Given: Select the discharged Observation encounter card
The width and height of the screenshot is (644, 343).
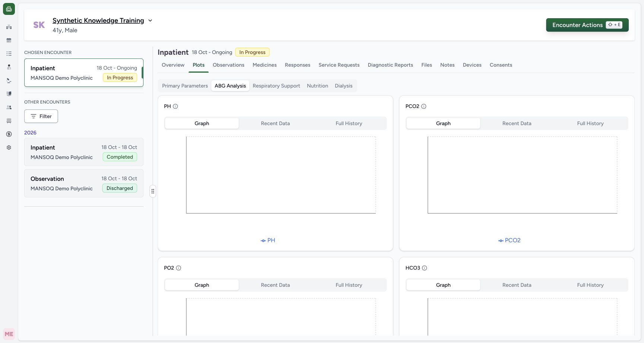Looking at the screenshot, I should point(84,183).
